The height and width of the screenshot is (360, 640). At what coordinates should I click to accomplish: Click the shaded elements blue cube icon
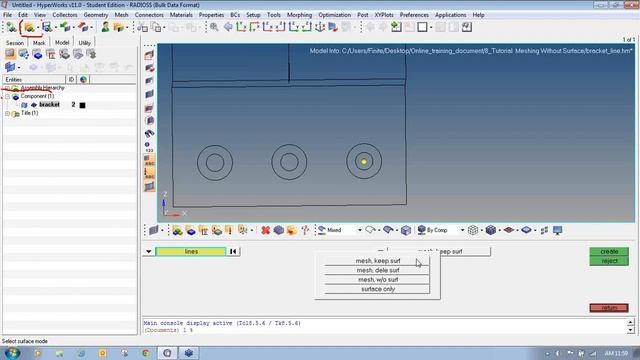pos(491,230)
